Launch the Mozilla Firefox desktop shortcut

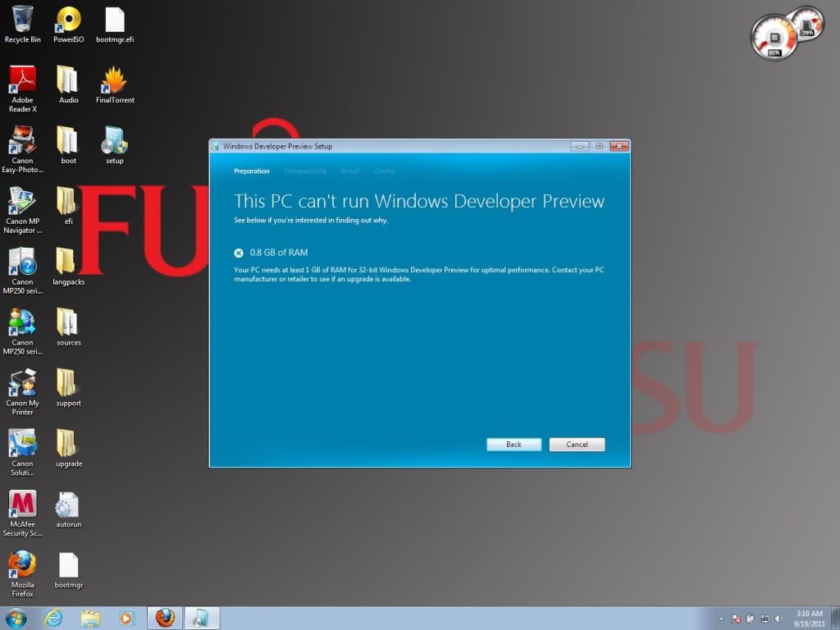(22, 573)
